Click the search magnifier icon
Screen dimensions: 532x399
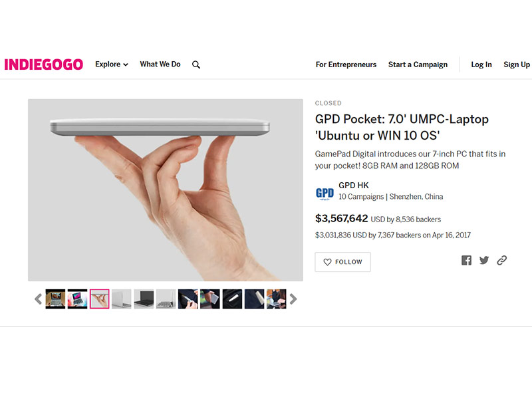point(196,65)
